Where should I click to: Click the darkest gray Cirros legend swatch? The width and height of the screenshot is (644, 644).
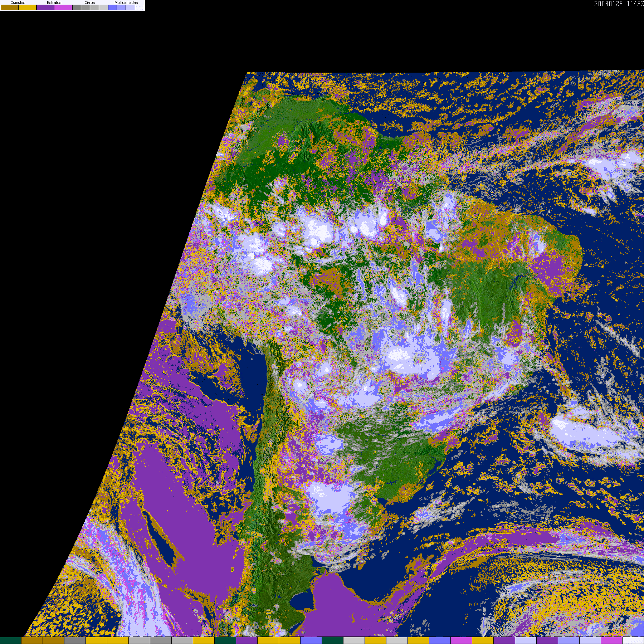click(x=77, y=7)
